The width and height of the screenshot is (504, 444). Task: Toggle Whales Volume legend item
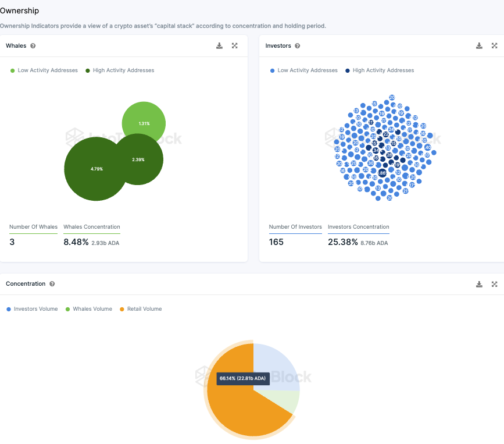[89, 309]
